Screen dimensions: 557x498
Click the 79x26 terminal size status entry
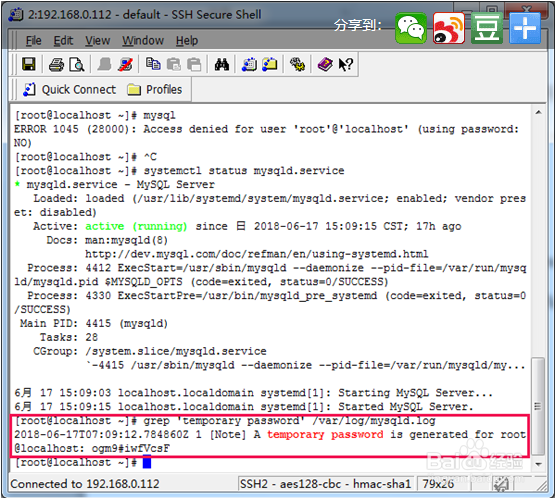(x=438, y=484)
